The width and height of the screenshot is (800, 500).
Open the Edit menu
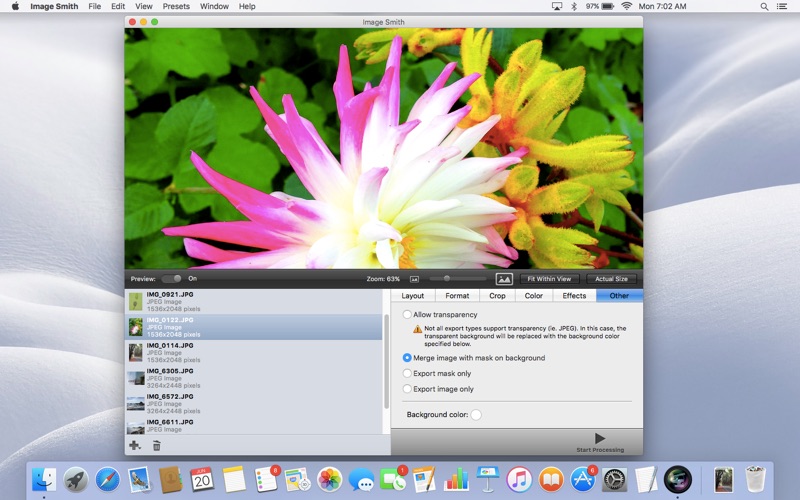point(118,6)
